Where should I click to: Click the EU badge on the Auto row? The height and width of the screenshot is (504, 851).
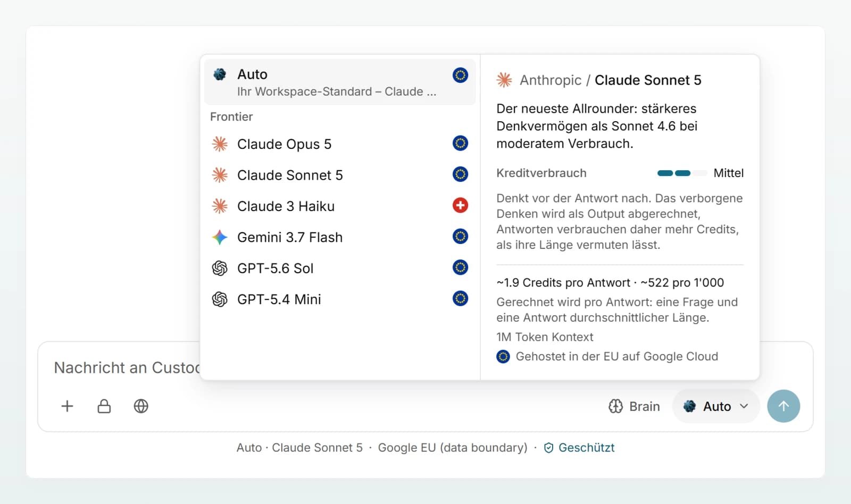(460, 75)
